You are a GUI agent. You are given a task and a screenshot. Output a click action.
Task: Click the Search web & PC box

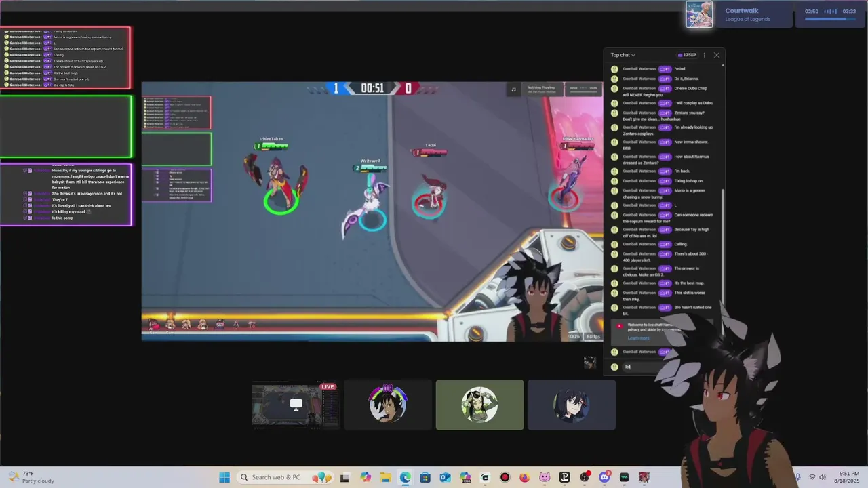(x=285, y=477)
